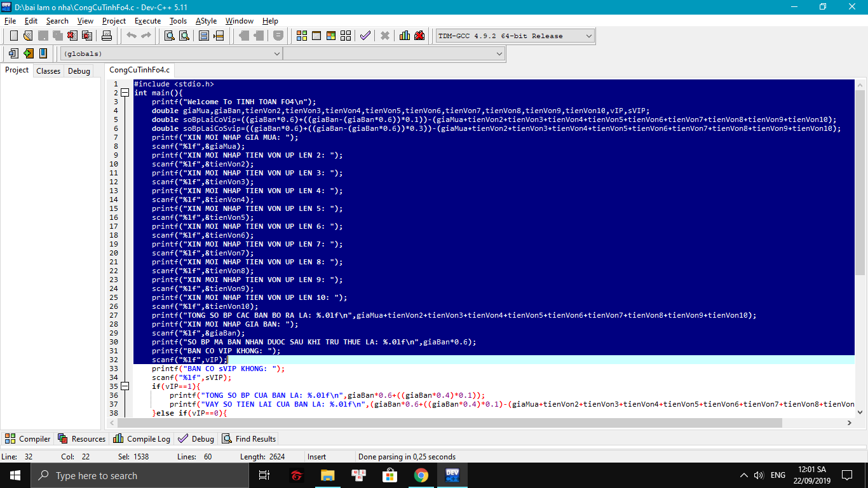Click the Rebuild All toolbar icon
Viewport: 868px width, 488px height.
345,36
